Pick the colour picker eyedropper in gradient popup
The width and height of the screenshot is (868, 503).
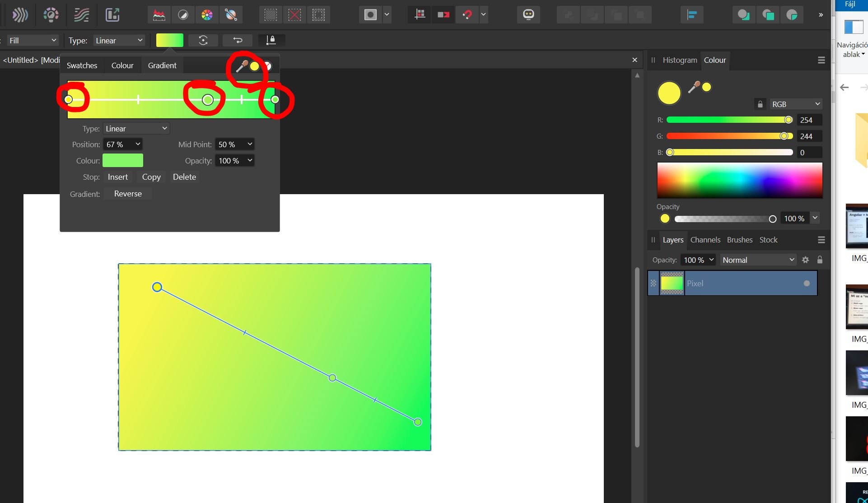click(x=241, y=66)
